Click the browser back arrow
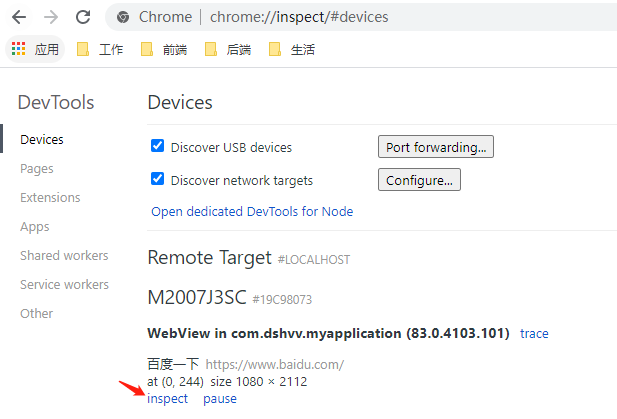 pyautogui.click(x=19, y=17)
